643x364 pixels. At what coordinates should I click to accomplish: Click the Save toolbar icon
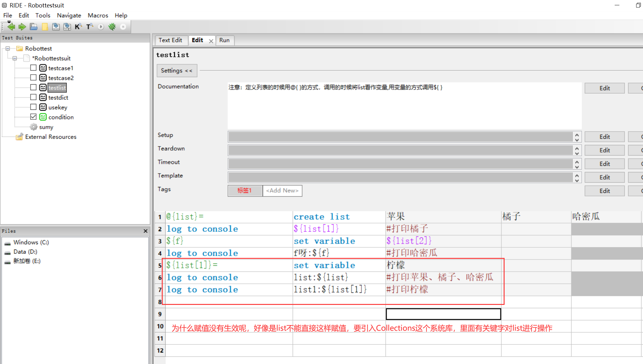click(x=56, y=27)
